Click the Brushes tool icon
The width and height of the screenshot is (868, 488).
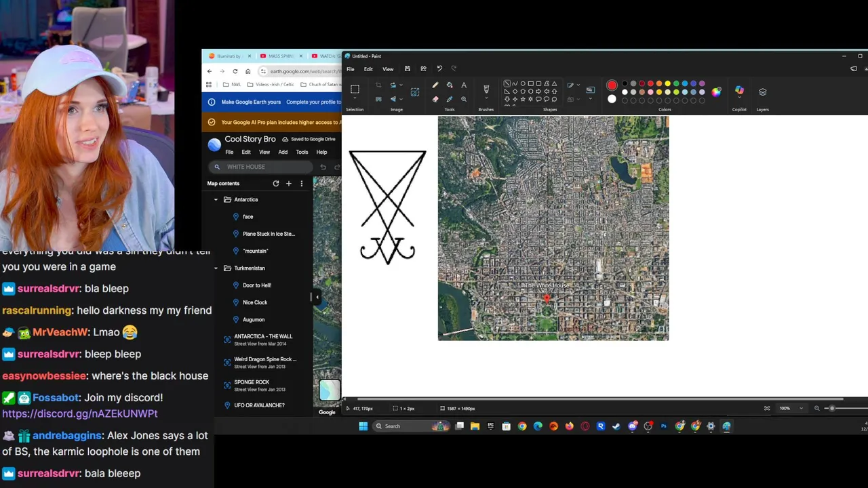(x=486, y=89)
